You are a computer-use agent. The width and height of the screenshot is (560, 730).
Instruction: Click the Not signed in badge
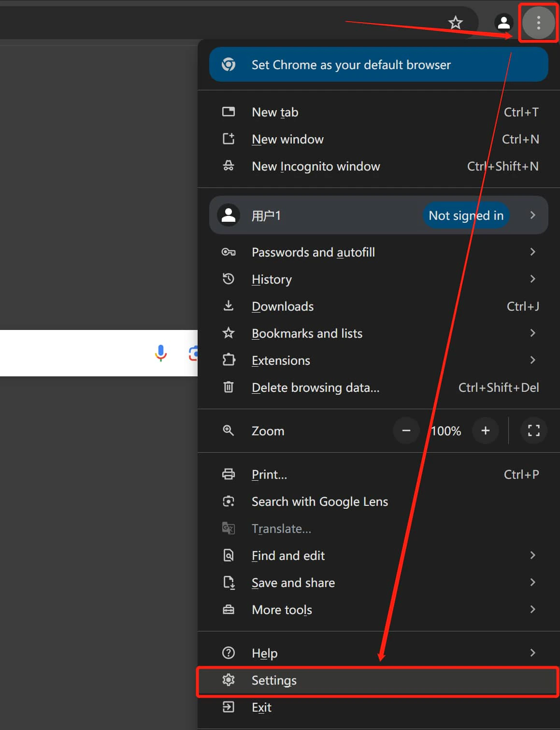click(x=466, y=215)
